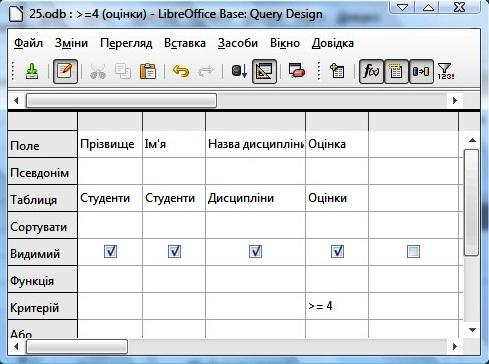
Task: Select the Поле row header
Action: (42, 144)
